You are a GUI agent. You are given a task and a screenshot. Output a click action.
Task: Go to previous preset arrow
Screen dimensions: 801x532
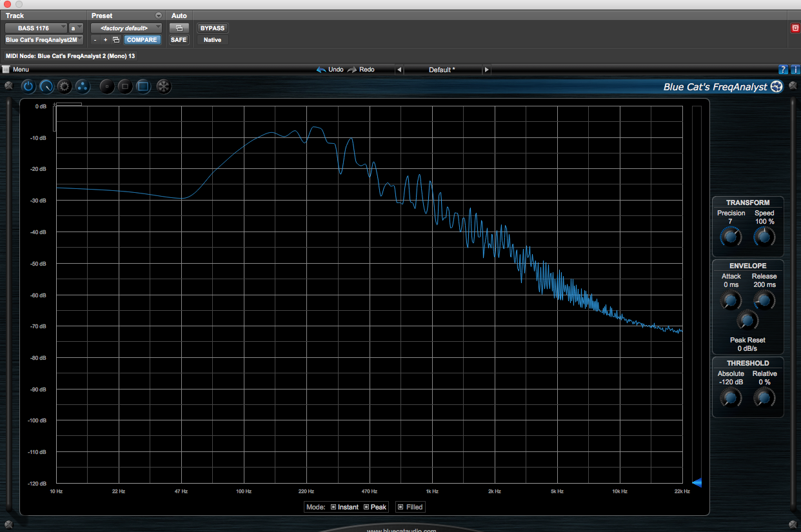point(399,70)
